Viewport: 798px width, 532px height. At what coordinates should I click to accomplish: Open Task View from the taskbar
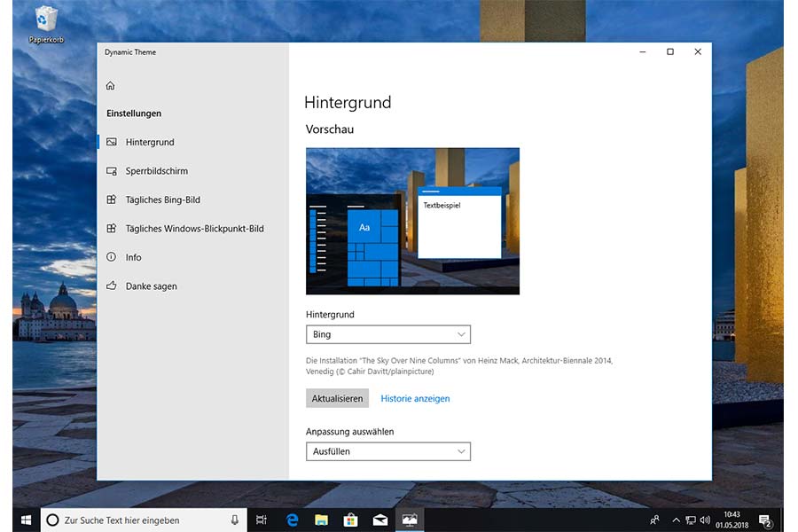261,520
